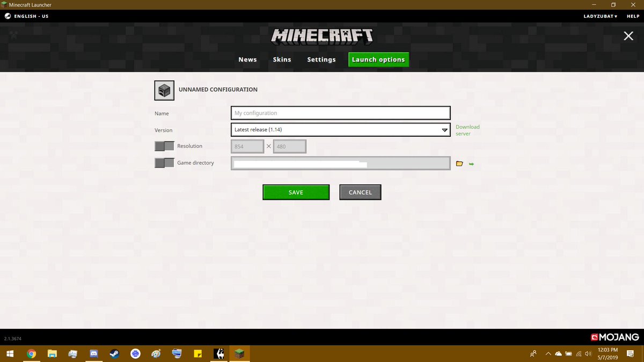Show hidden system tray icons
This screenshot has width=644, height=362.
[548, 354]
